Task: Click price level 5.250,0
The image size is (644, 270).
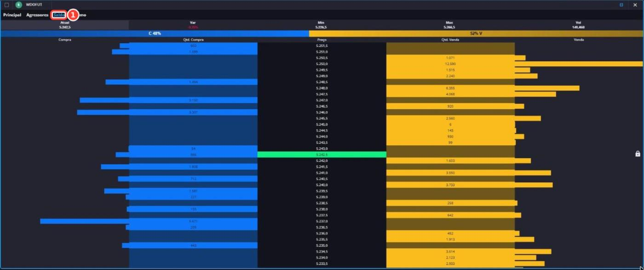Action: pyautogui.click(x=322, y=64)
